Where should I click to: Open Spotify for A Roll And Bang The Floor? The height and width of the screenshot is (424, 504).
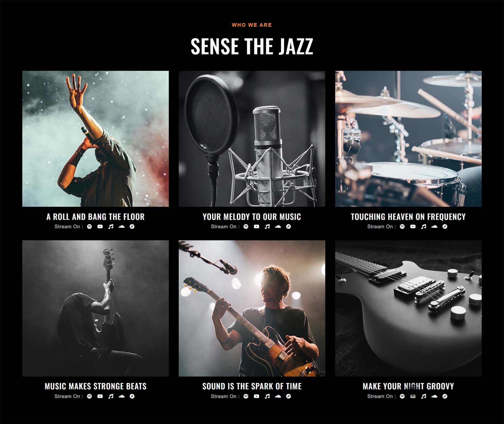point(89,227)
